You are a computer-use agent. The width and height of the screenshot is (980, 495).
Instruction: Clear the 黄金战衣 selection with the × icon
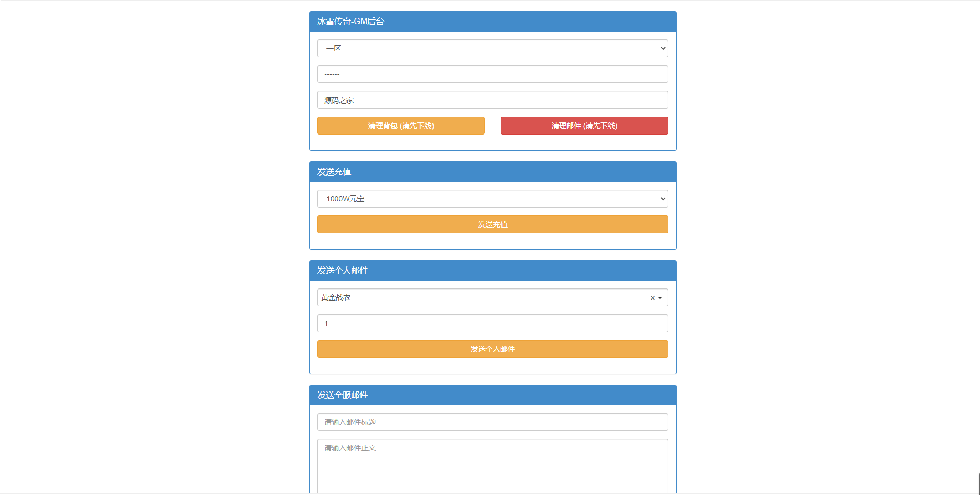click(652, 298)
